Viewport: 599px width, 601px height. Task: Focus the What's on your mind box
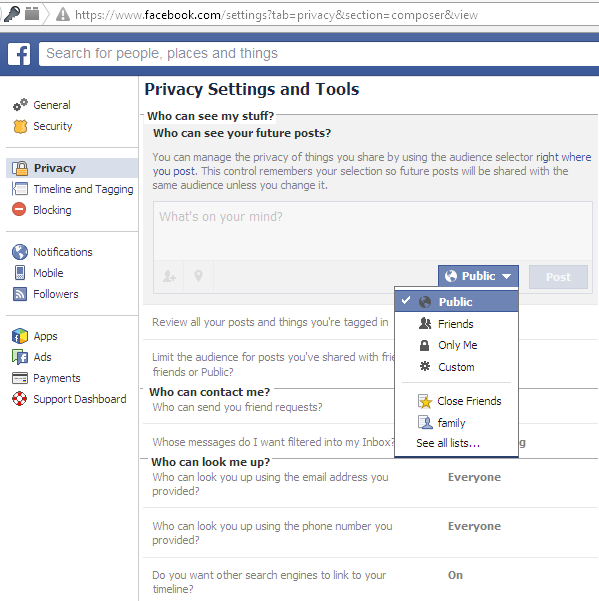tap(373, 231)
